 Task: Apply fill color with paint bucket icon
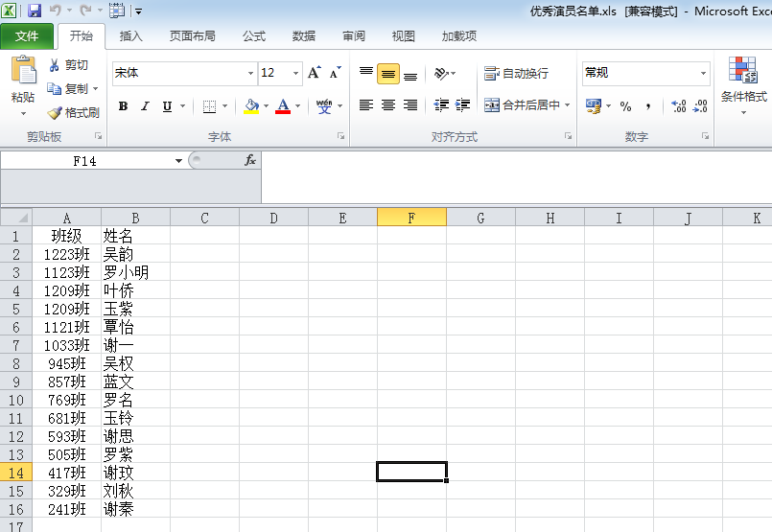(251, 106)
